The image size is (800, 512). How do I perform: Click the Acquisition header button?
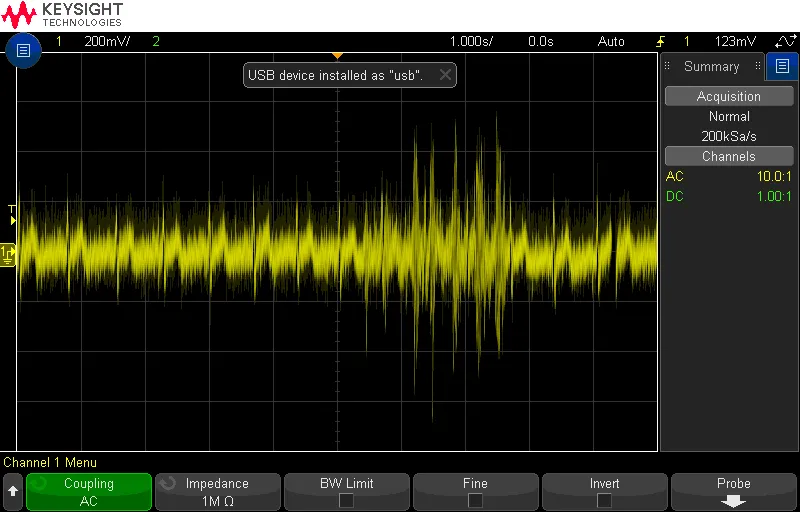pos(729,96)
